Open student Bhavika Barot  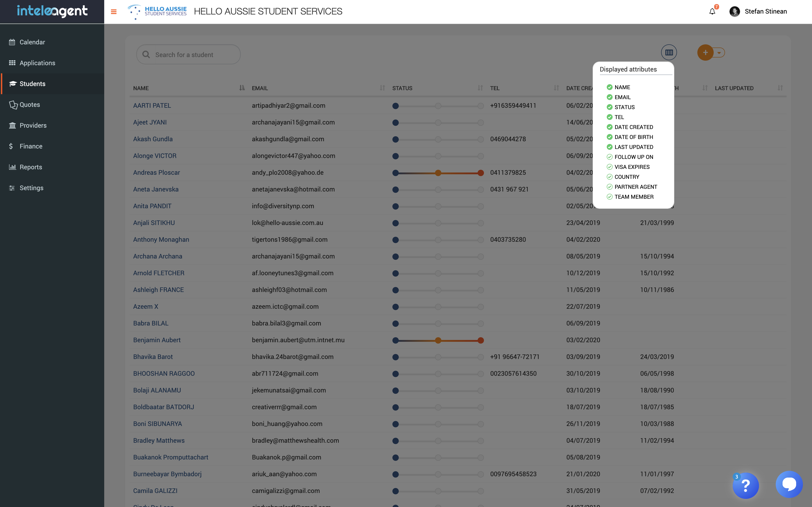(153, 357)
